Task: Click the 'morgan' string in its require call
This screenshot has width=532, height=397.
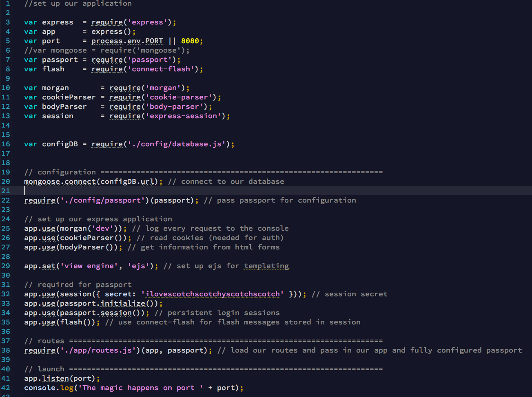Action: pyautogui.click(x=163, y=88)
